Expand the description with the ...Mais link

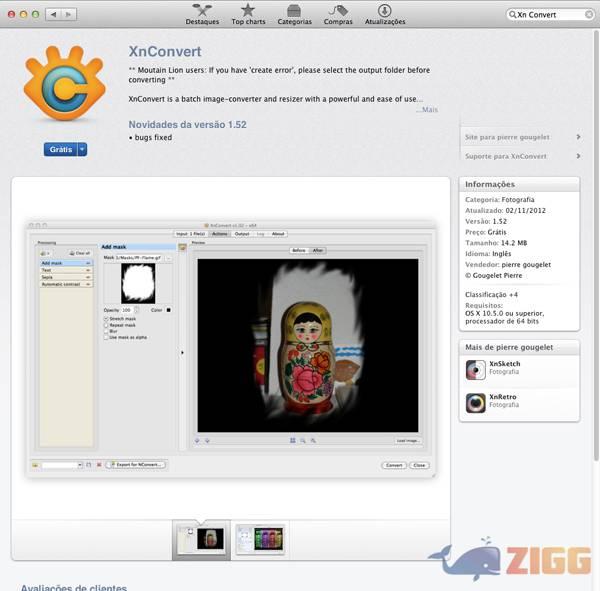(x=427, y=109)
